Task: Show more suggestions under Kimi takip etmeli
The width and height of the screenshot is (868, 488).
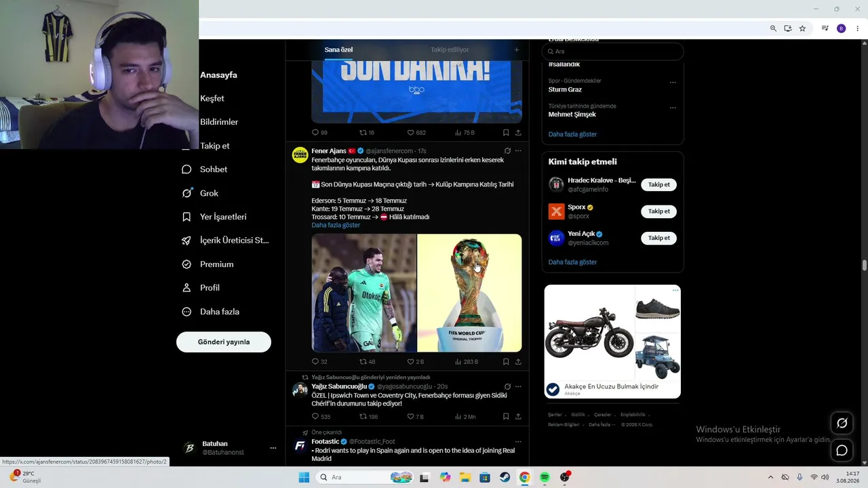Action: (x=572, y=262)
